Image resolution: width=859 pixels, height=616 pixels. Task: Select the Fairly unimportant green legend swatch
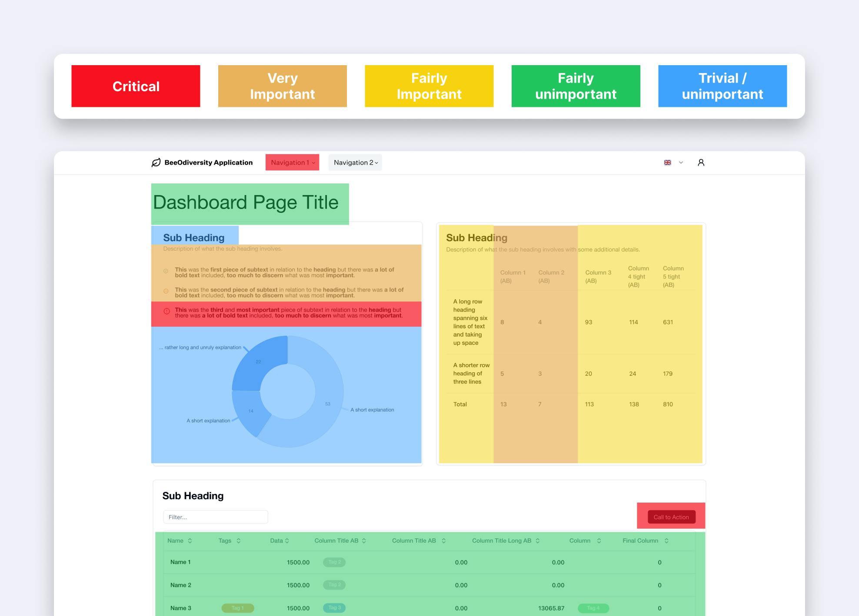pyautogui.click(x=576, y=86)
